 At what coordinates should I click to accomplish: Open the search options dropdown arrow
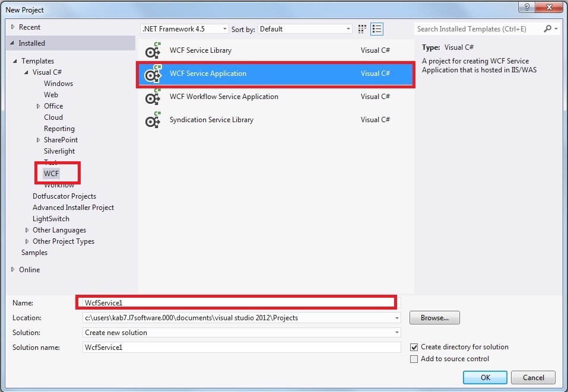556,28
